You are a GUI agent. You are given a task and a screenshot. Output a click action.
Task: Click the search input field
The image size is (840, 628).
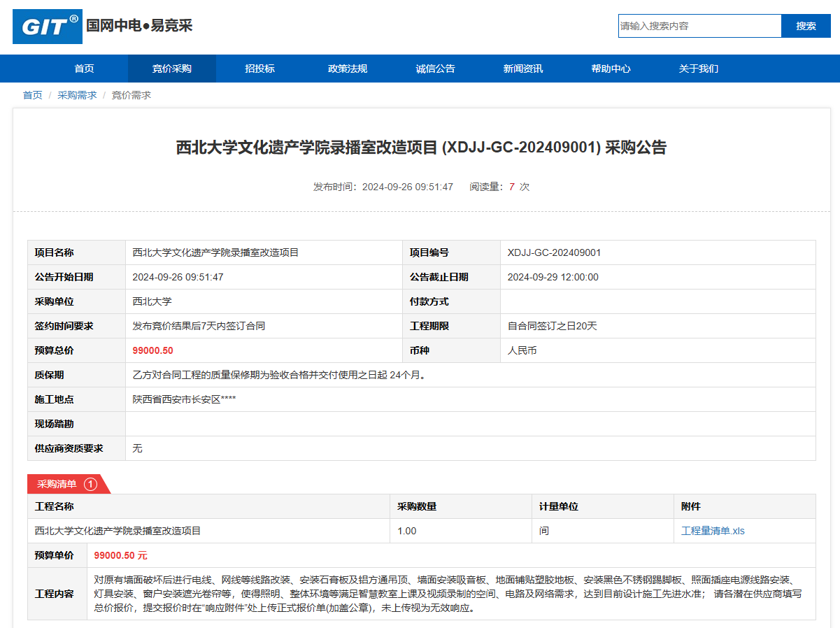(699, 26)
